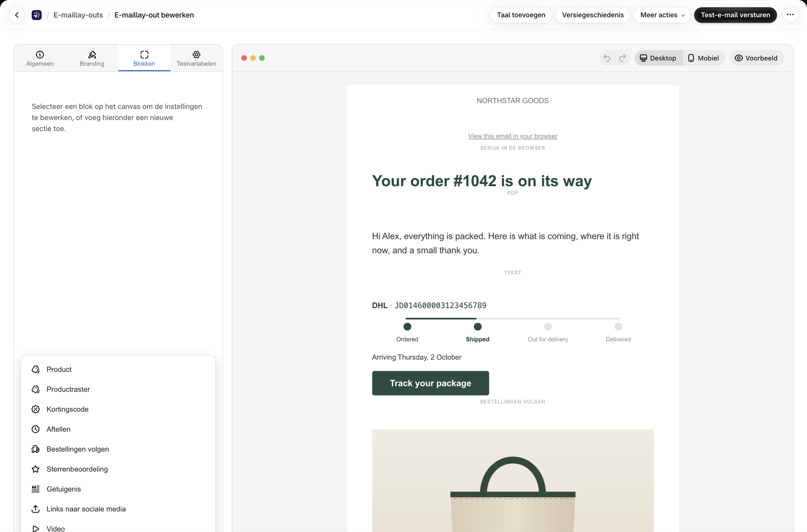The image size is (807, 532).
Task: Add the Video block
Action: [118, 528]
